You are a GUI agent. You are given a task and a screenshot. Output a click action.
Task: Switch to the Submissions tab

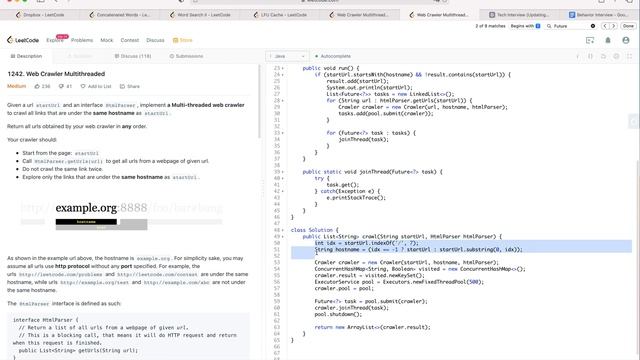click(187, 56)
